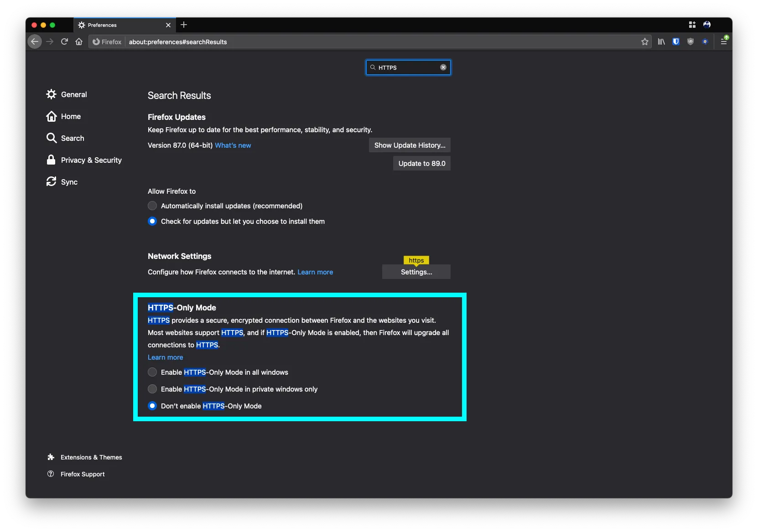The width and height of the screenshot is (758, 532).
Task: Open Learn more link for HTTPS-Only Mode
Action: click(165, 357)
